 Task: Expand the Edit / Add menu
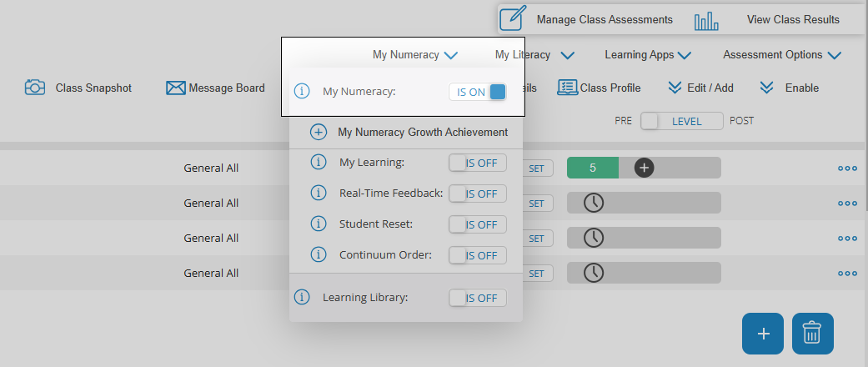pos(701,88)
